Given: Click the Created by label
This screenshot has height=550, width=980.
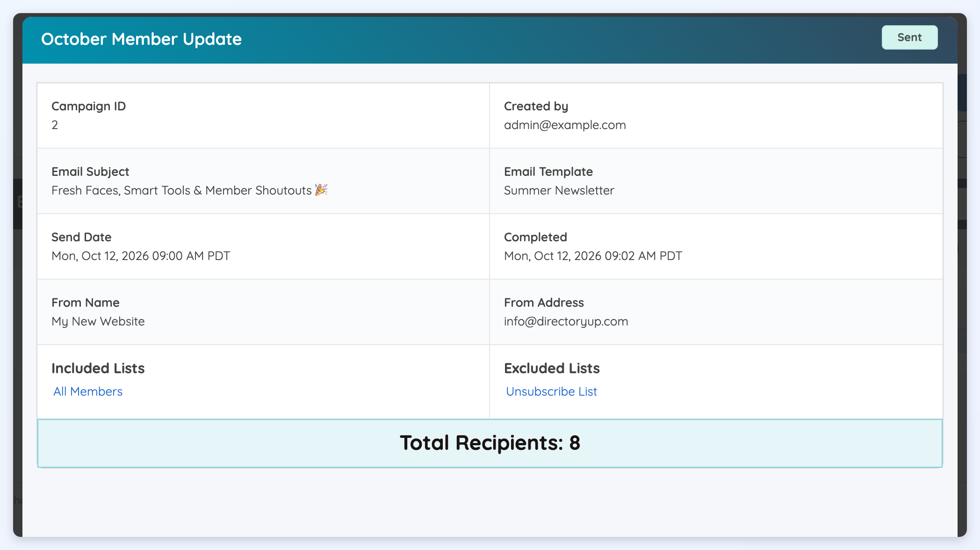Looking at the screenshot, I should [536, 106].
